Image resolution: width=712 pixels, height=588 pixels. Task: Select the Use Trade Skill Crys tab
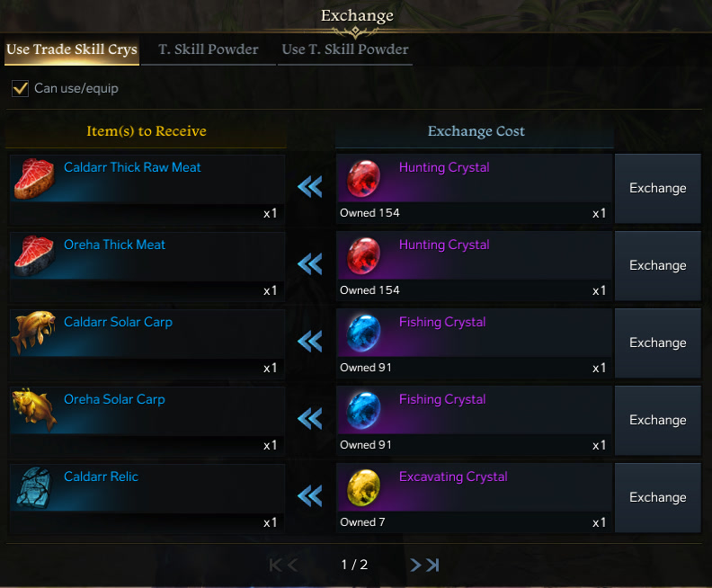click(72, 50)
